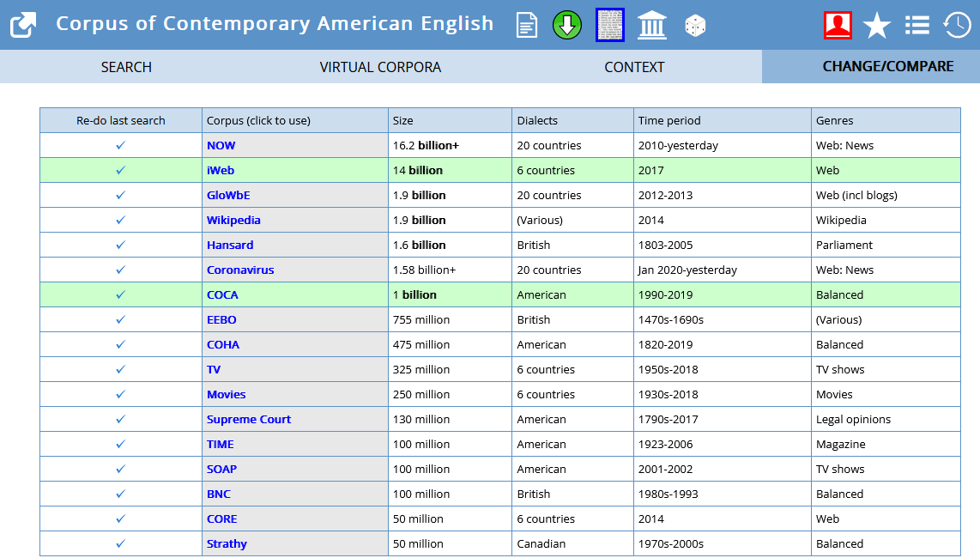Click the Web (incl blogs) genre cell
The height and width of the screenshot is (558, 980).
point(886,195)
